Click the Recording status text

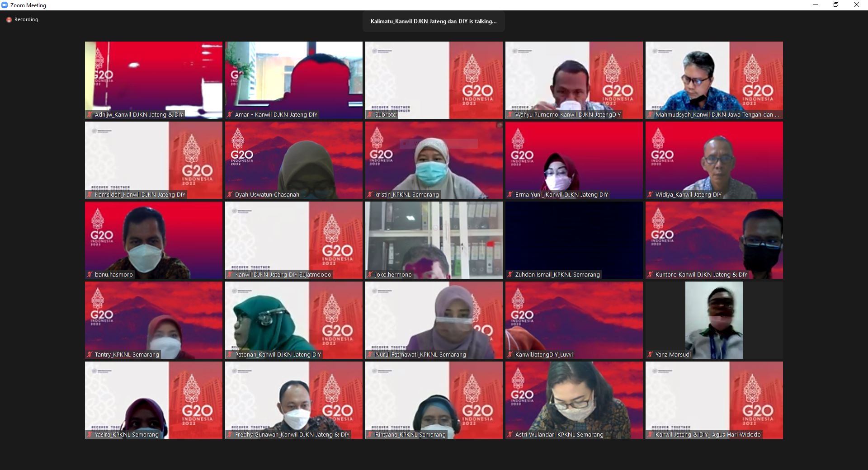click(26, 20)
